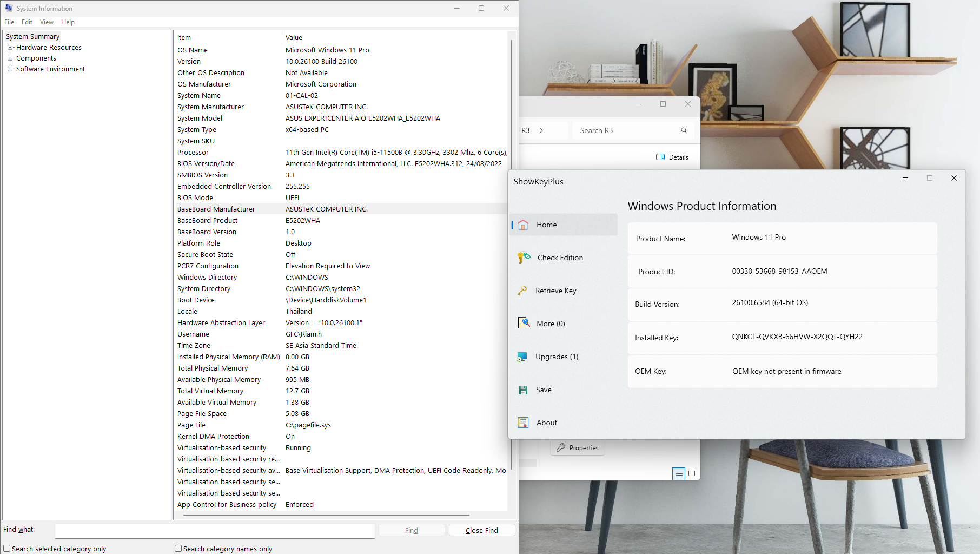Expand the Components tree node
The height and width of the screenshot is (554, 980).
click(10, 58)
